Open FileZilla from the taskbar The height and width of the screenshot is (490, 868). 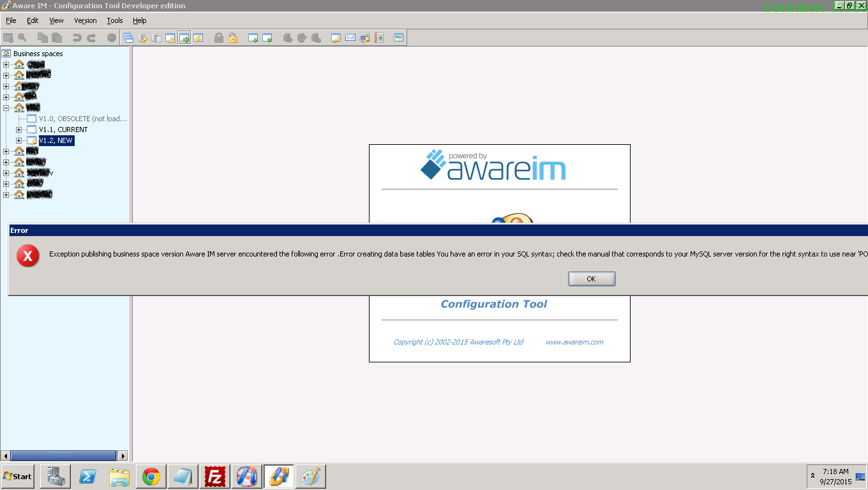click(x=215, y=477)
